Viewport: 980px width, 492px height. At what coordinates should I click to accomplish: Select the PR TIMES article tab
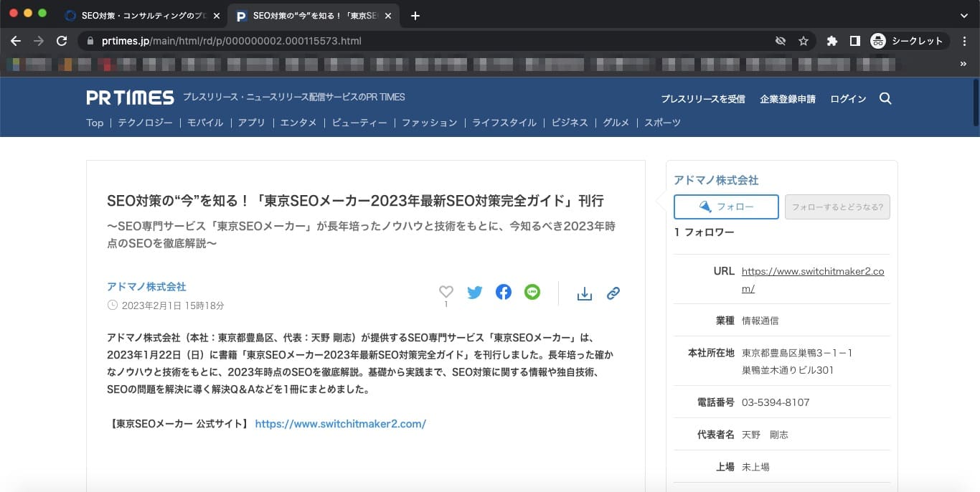(x=314, y=16)
